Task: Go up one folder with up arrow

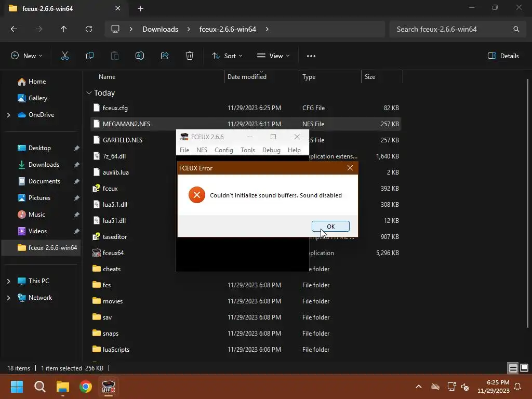Action: [63, 29]
